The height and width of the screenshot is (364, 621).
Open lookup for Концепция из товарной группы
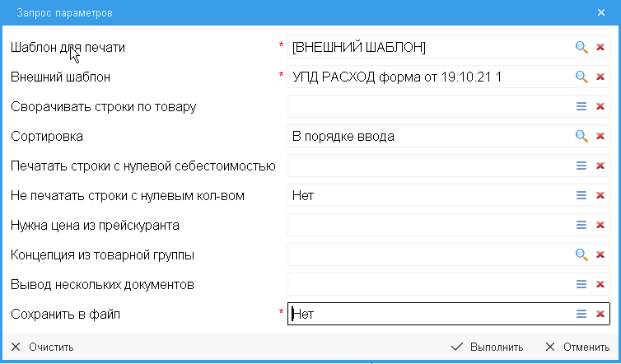tap(581, 255)
